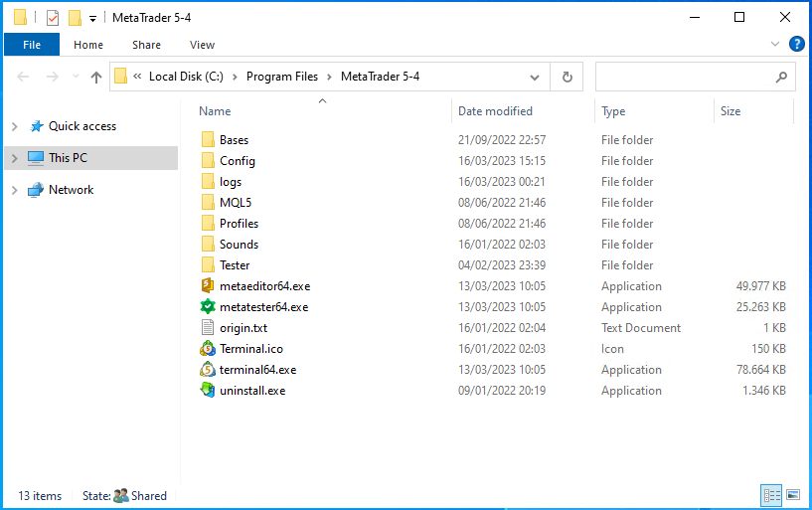Click the Forward navigation arrow

[x=53, y=78]
